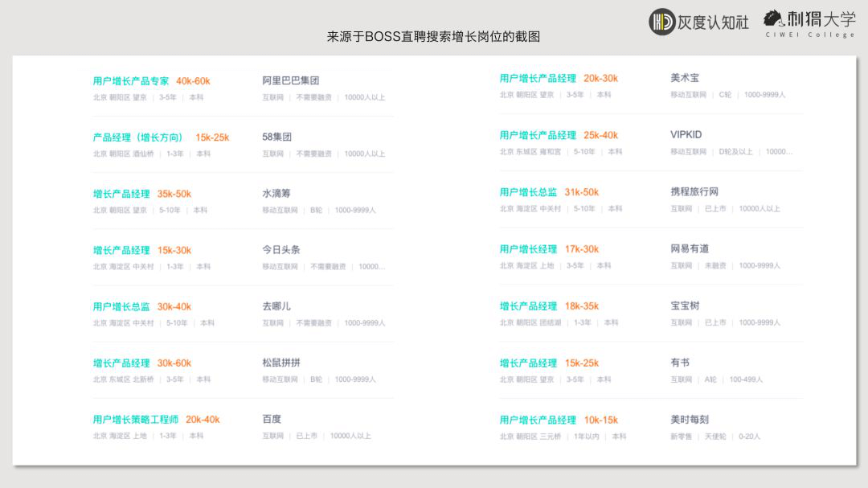Click the 10k-15k salary text
This screenshot has height=488, width=868.
coord(600,420)
